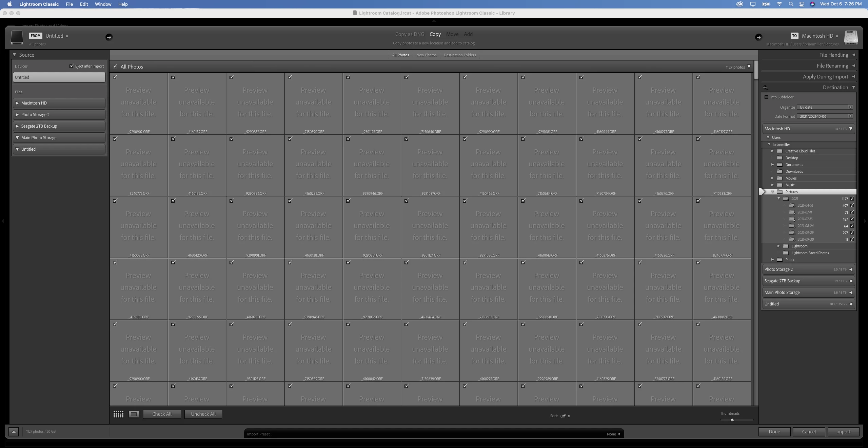868x448 pixels.
Task: Uncheck photo _9290902.ORF
Action: [115, 77]
